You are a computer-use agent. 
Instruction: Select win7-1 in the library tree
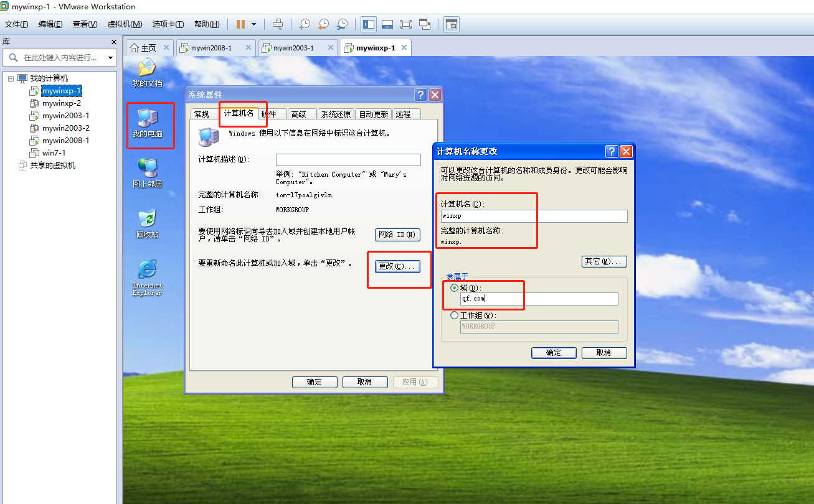click(x=54, y=153)
